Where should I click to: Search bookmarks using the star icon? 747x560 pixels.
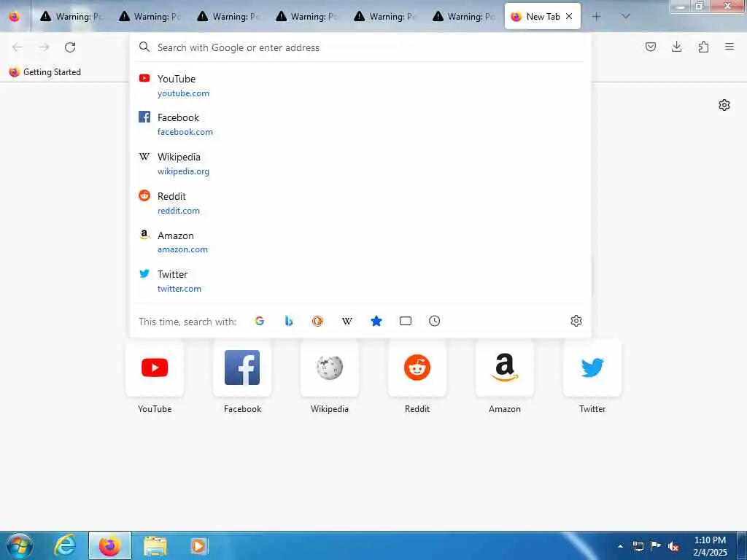click(376, 321)
